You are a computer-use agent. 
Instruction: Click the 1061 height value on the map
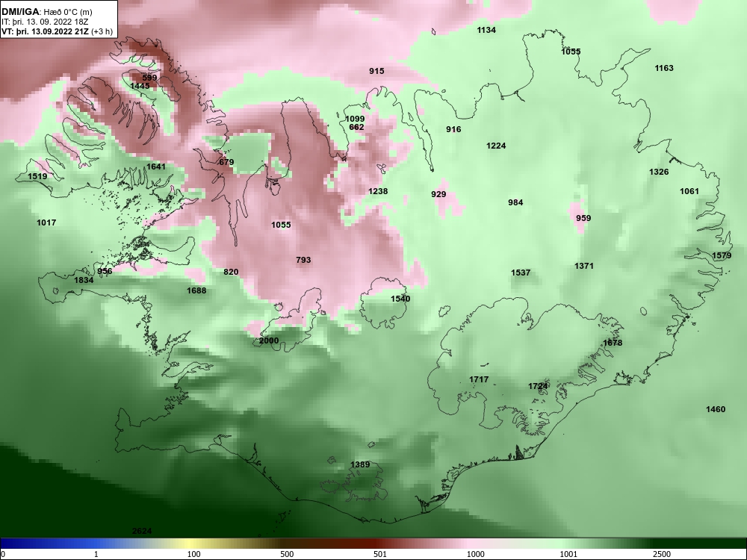[x=689, y=191]
